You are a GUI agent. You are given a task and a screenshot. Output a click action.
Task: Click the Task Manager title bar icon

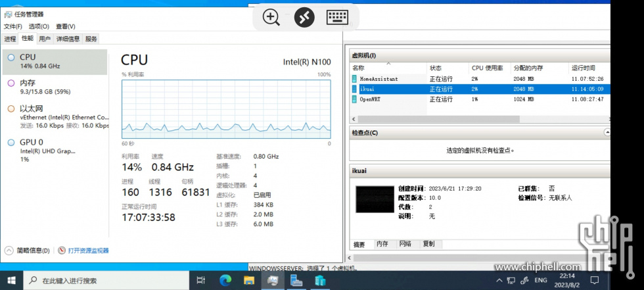click(x=8, y=14)
